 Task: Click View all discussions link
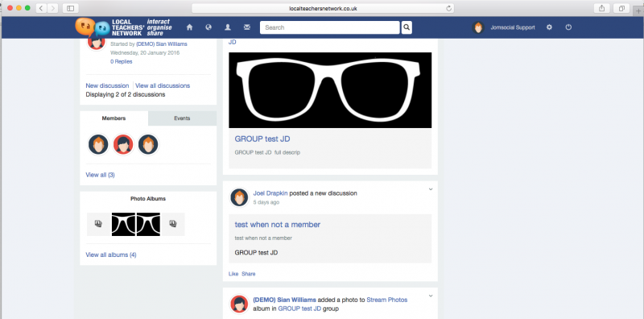163,85
